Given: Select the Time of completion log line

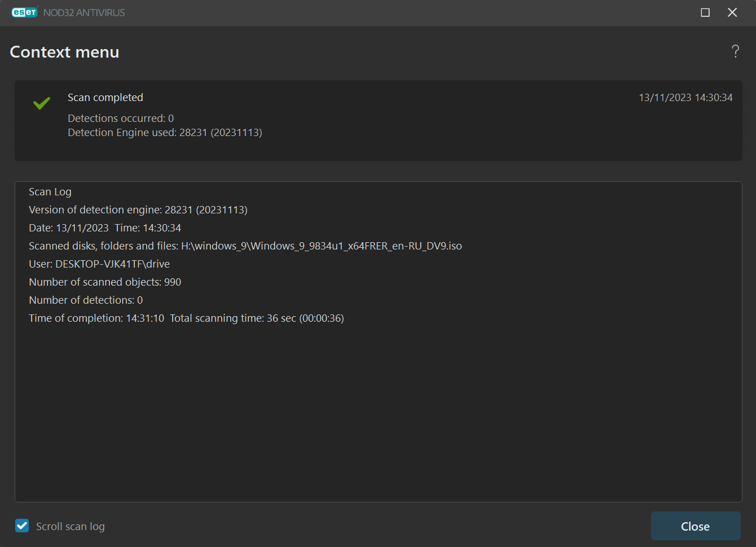Looking at the screenshot, I should (186, 318).
